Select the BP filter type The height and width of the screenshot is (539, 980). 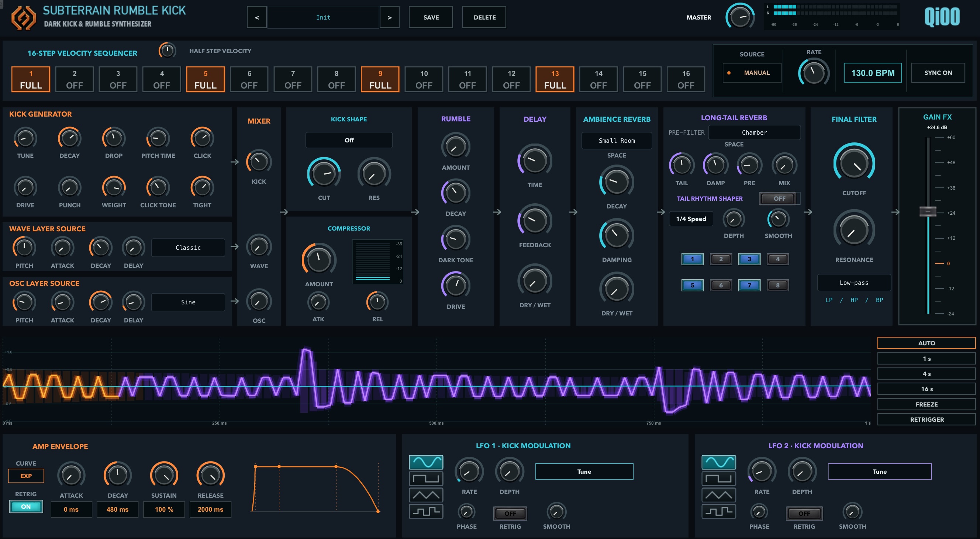click(x=879, y=300)
